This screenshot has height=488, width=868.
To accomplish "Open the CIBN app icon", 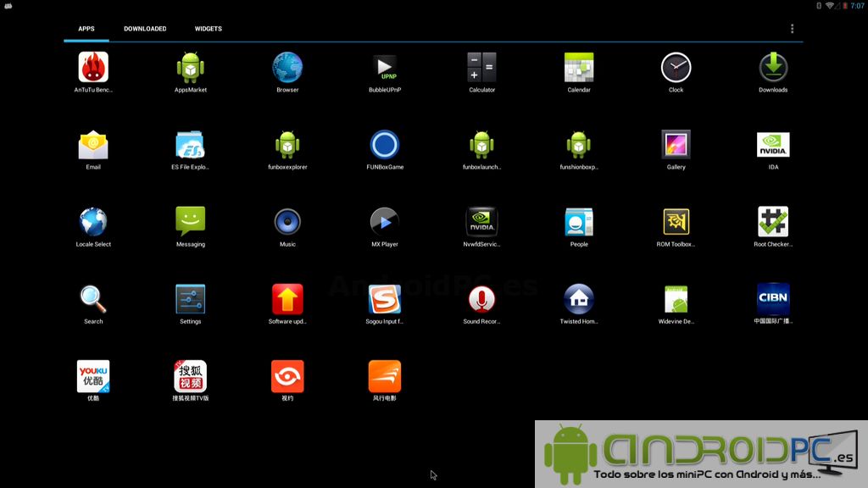I will [x=772, y=299].
